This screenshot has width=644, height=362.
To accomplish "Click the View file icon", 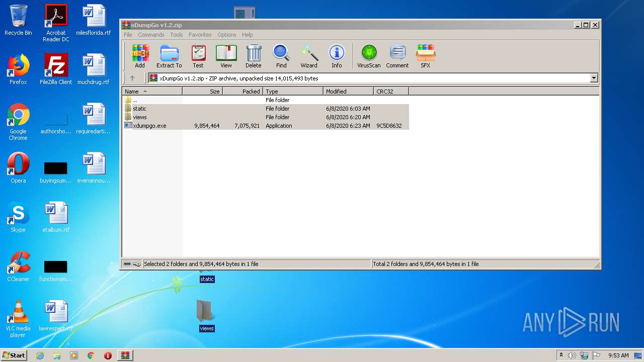I will click(x=226, y=56).
